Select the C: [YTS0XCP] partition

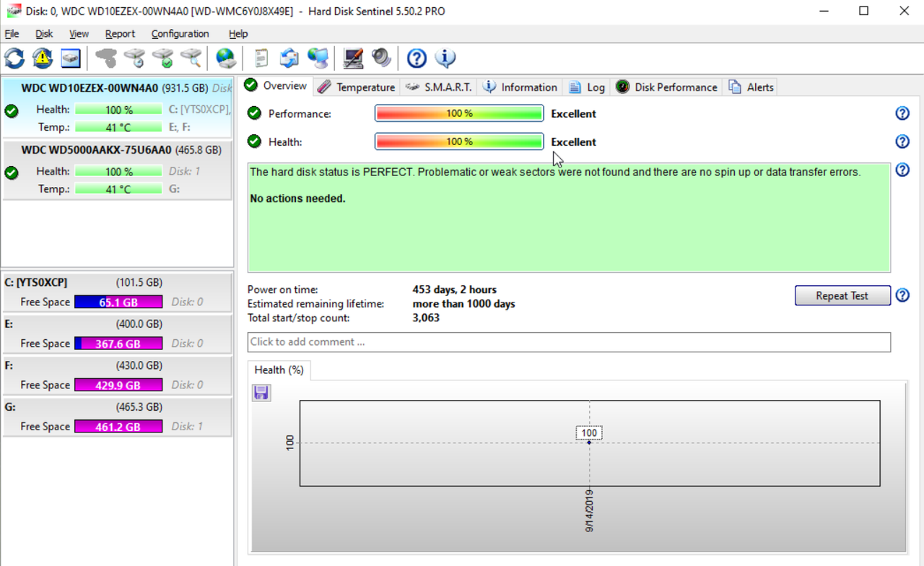pyautogui.click(x=117, y=292)
